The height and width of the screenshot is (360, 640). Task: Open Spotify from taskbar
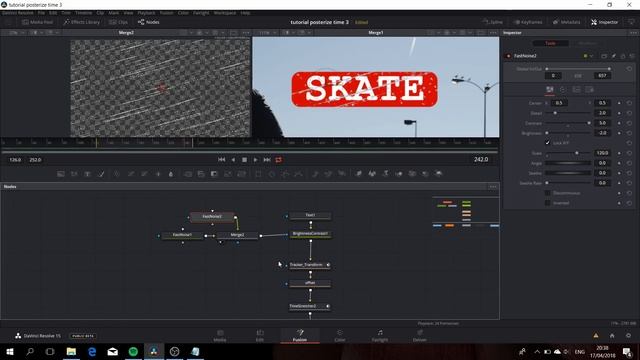point(133,351)
